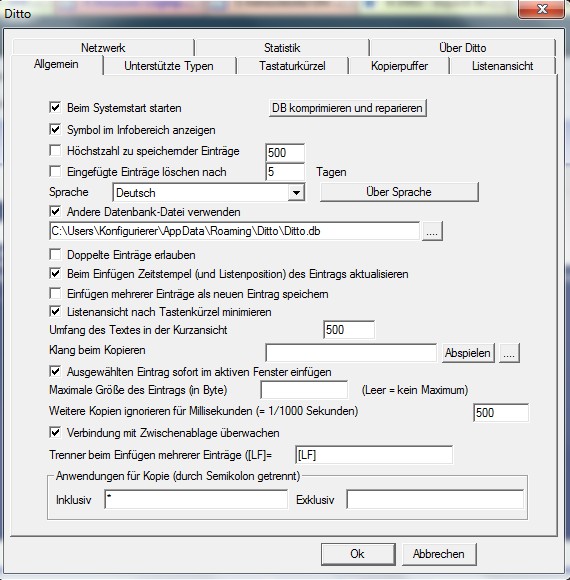Click the Millisekunden ignore field
Screen dimensions: 570x580
coord(501,412)
